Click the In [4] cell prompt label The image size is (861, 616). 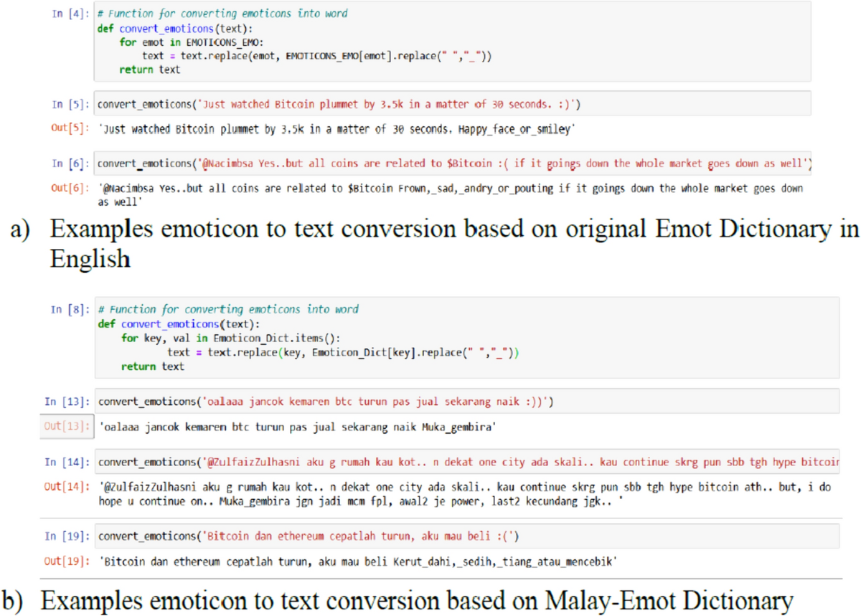pyautogui.click(x=70, y=13)
